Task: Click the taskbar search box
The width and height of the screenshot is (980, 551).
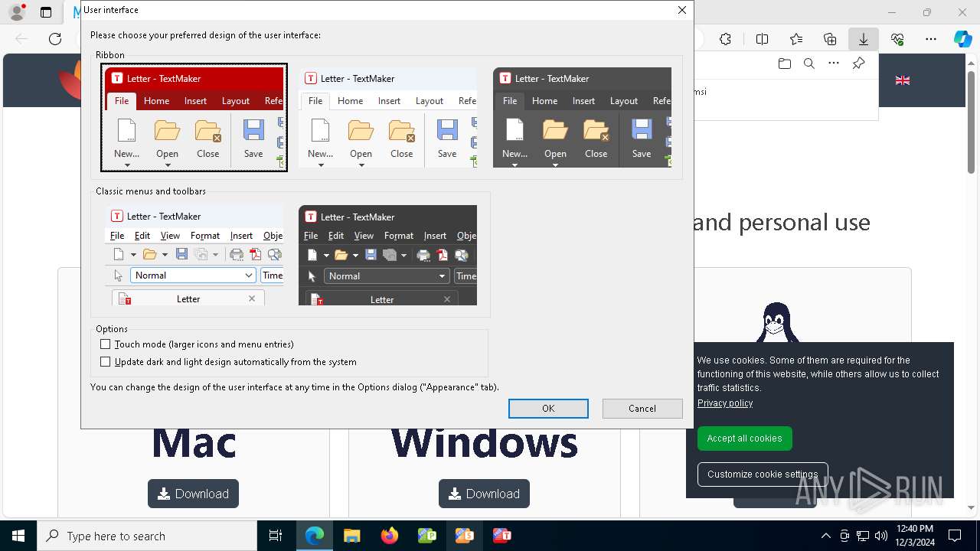Action: 147,536
